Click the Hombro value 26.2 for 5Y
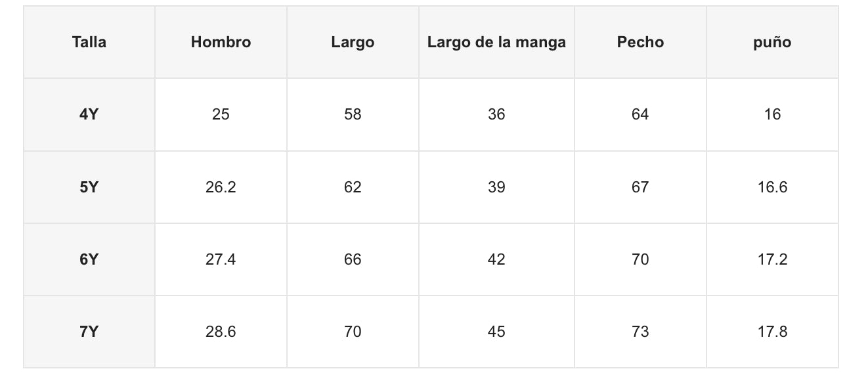 pos(221,187)
